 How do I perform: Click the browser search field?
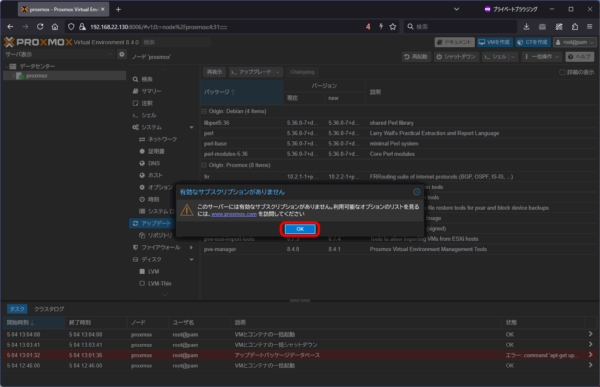click(460, 26)
